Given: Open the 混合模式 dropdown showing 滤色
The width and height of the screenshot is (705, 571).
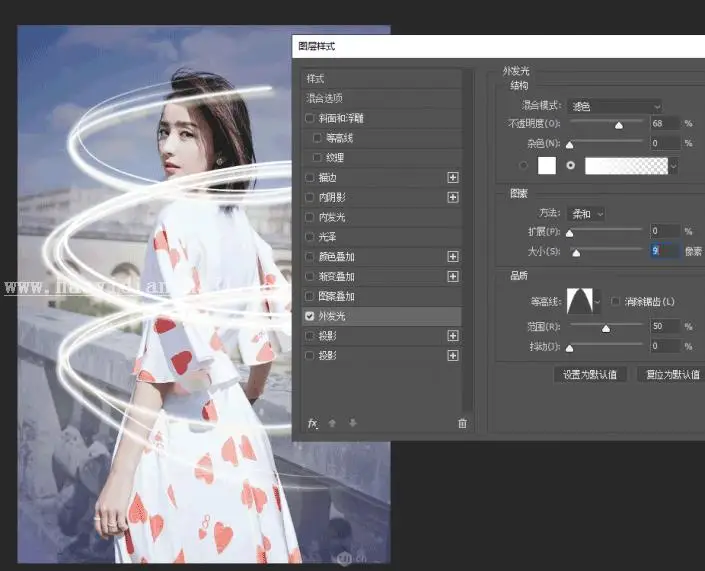Looking at the screenshot, I should click(x=615, y=107).
